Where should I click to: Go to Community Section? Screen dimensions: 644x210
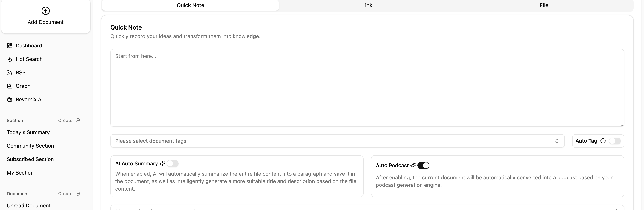30,146
